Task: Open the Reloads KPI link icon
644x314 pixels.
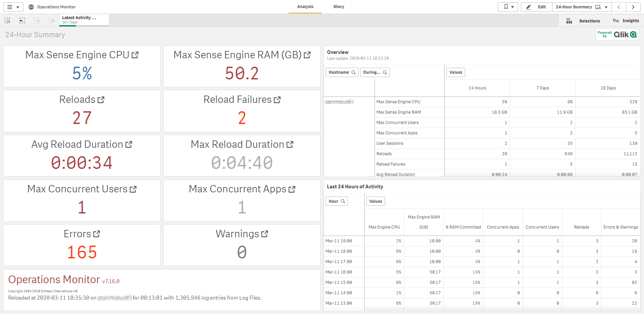Action: pyautogui.click(x=101, y=100)
